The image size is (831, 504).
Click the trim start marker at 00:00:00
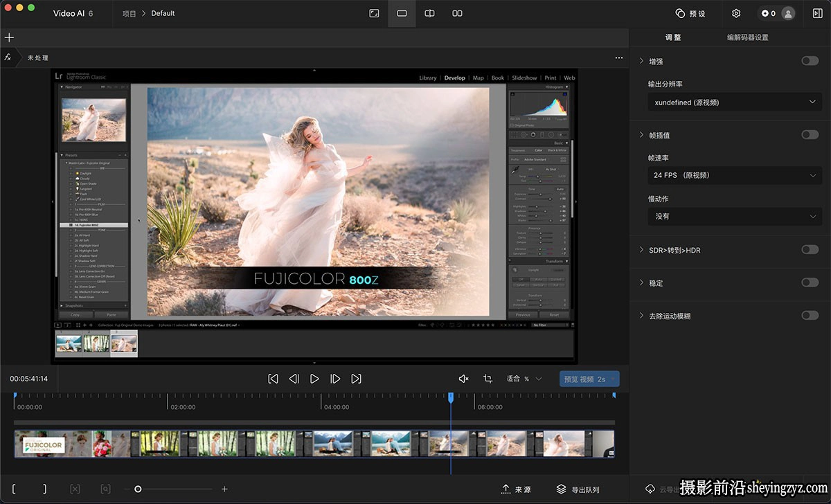[15, 396]
